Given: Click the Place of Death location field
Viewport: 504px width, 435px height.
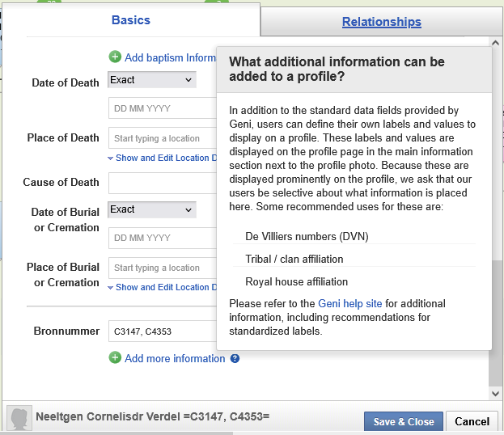Looking at the screenshot, I should [x=162, y=138].
